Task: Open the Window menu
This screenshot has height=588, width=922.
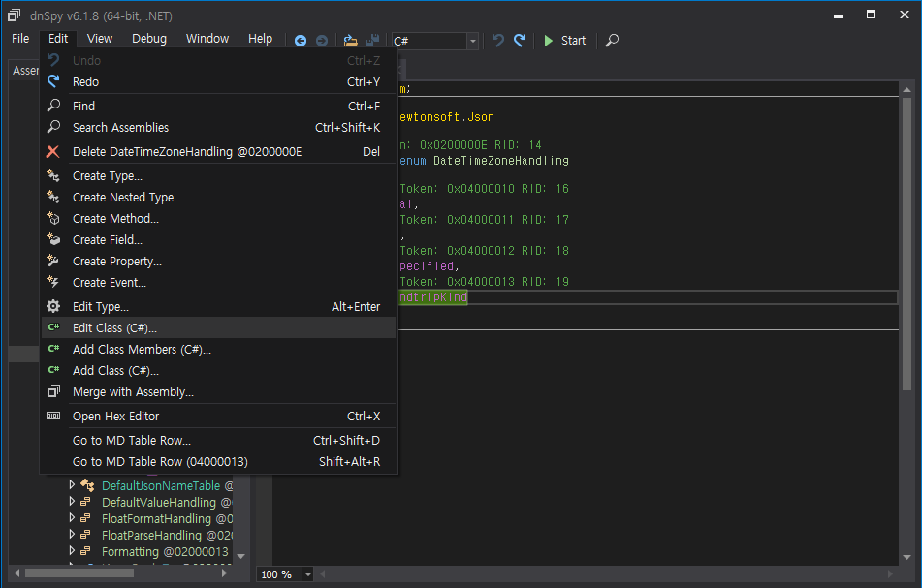Action: pos(207,38)
